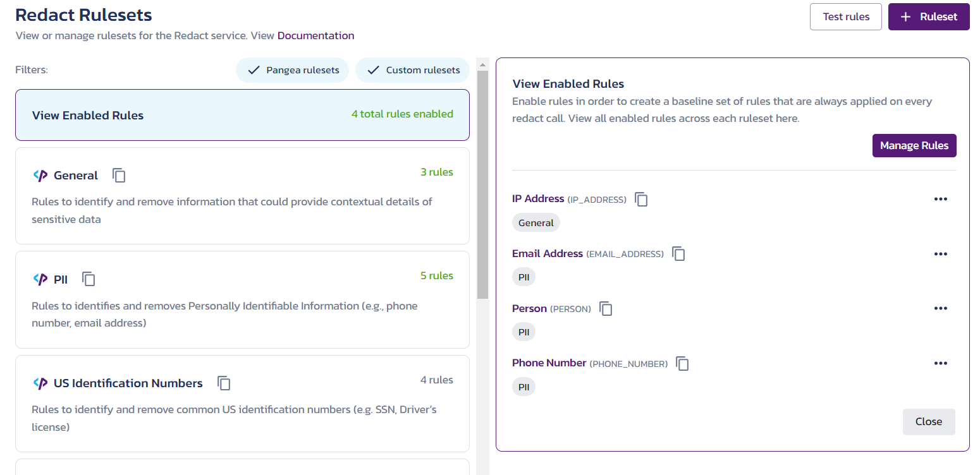Copy the US Identification Numbers ruleset via its icon

[x=224, y=383]
